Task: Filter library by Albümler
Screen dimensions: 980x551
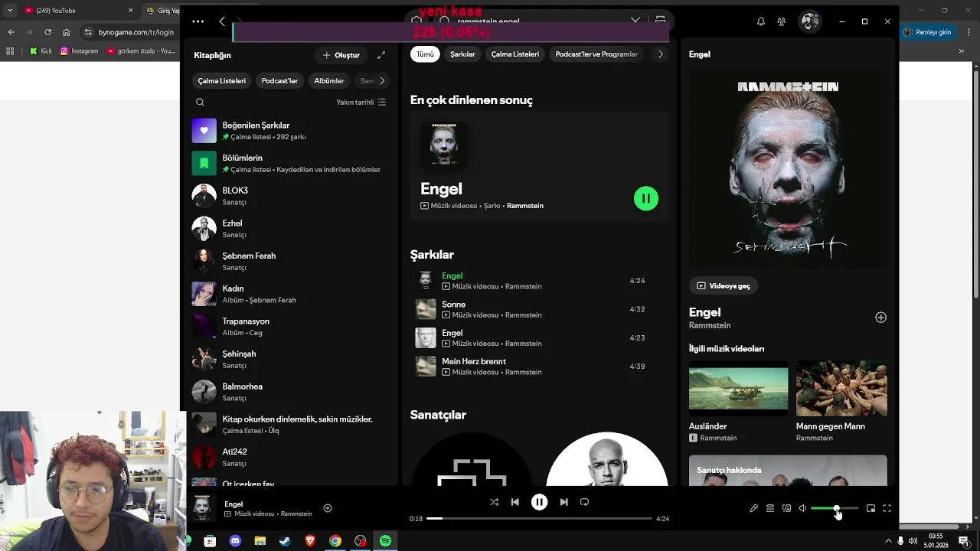Action: [329, 80]
